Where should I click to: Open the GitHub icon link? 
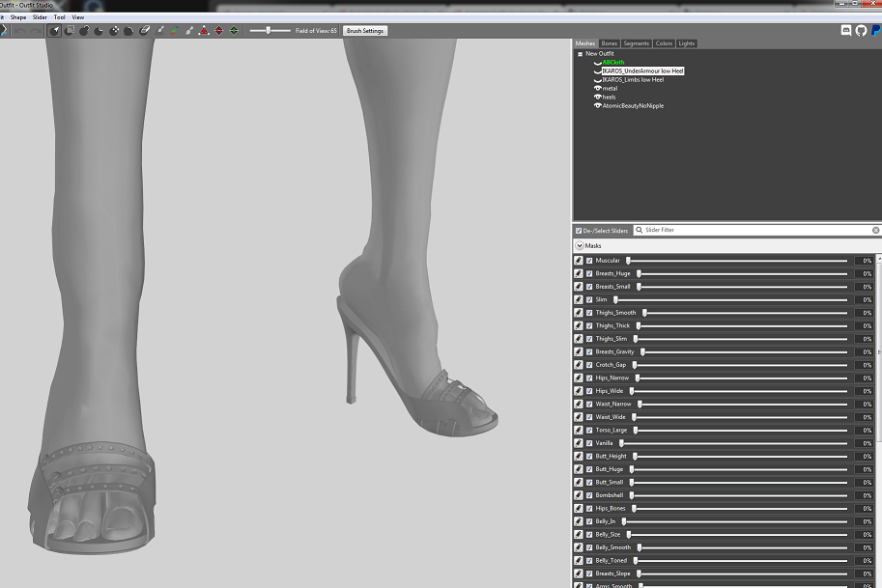point(861,30)
